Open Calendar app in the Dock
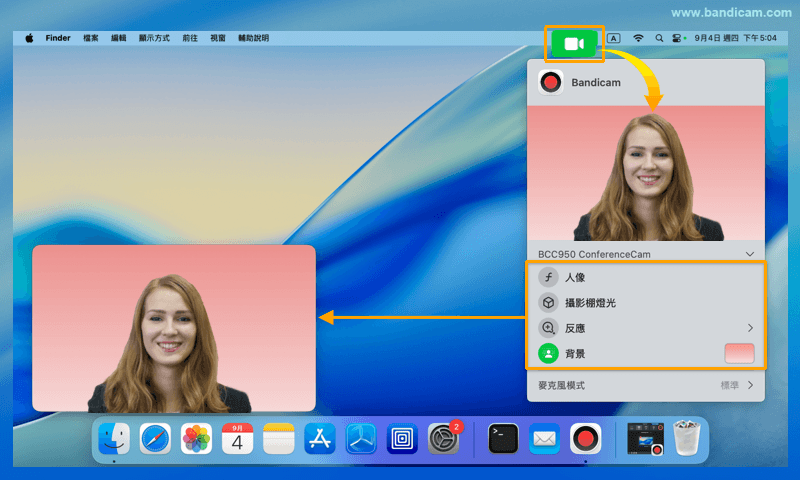Viewport: 800px width, 480px height. [237, 439]
